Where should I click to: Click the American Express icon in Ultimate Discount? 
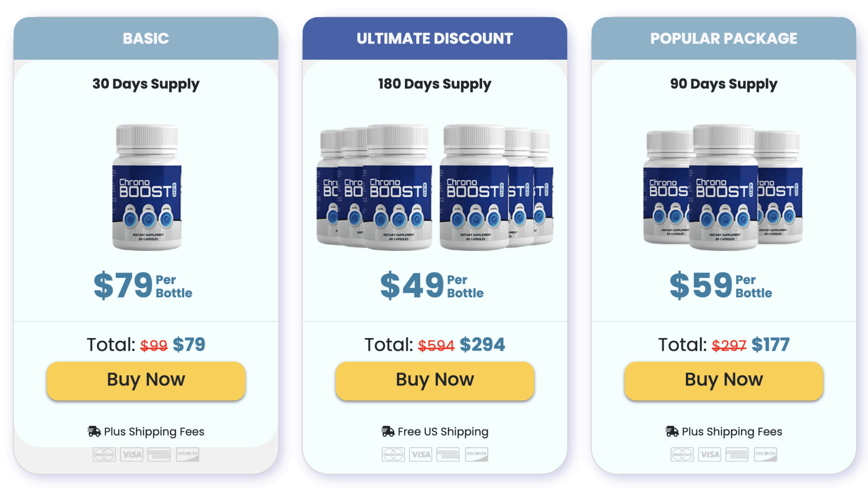tap(449, 454)
